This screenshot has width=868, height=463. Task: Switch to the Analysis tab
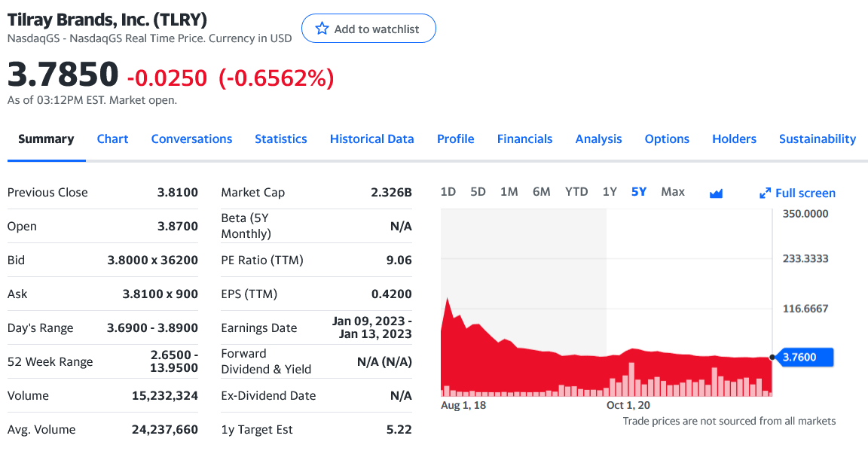(x=598, y=139)
